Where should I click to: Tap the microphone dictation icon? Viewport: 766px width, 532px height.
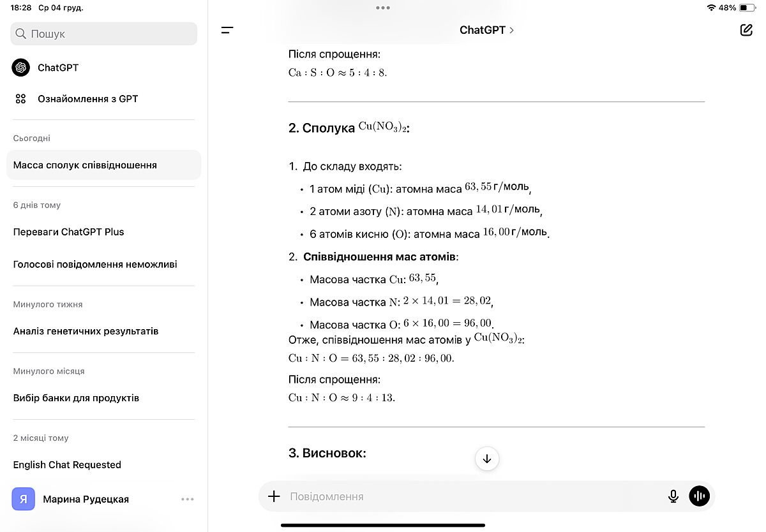673,496
